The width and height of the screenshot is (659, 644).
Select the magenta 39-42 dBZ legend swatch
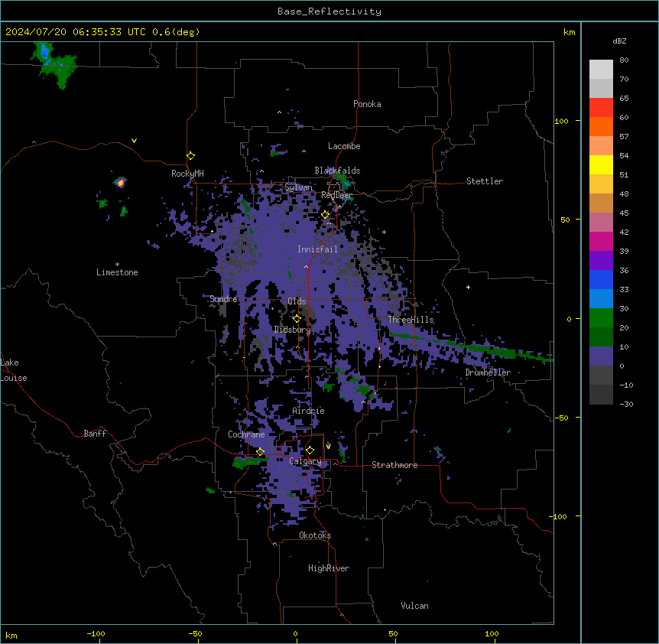tap(601, 241)
